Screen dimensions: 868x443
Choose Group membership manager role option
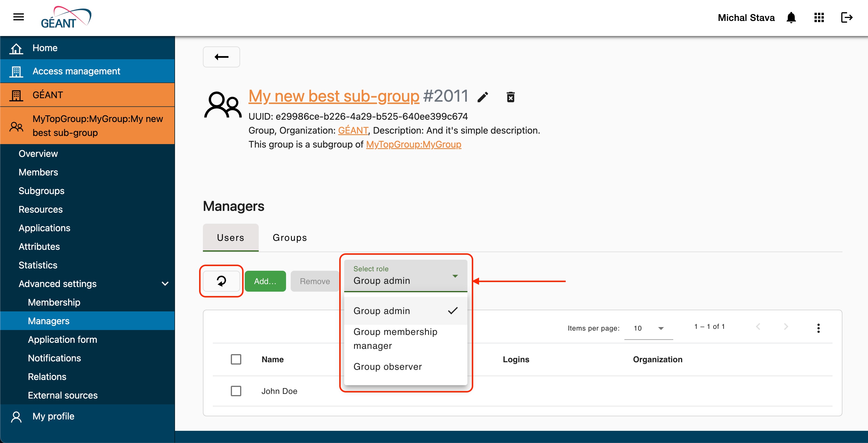[x=395, y=339]
